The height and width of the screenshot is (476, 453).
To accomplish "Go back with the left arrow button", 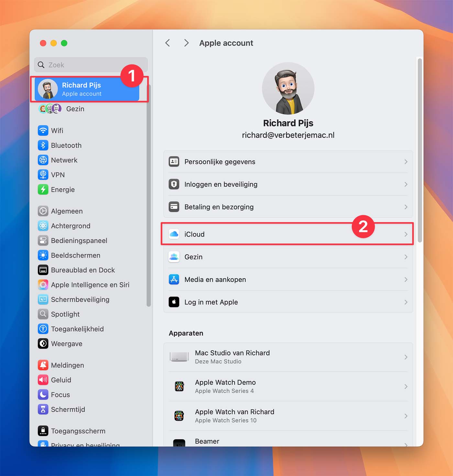I will pos(168,43).
